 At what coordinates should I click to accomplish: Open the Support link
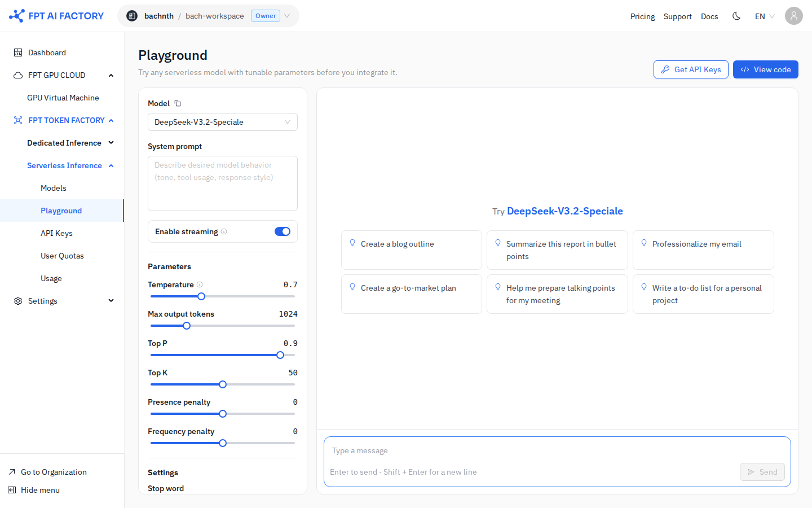click(677, 16)
